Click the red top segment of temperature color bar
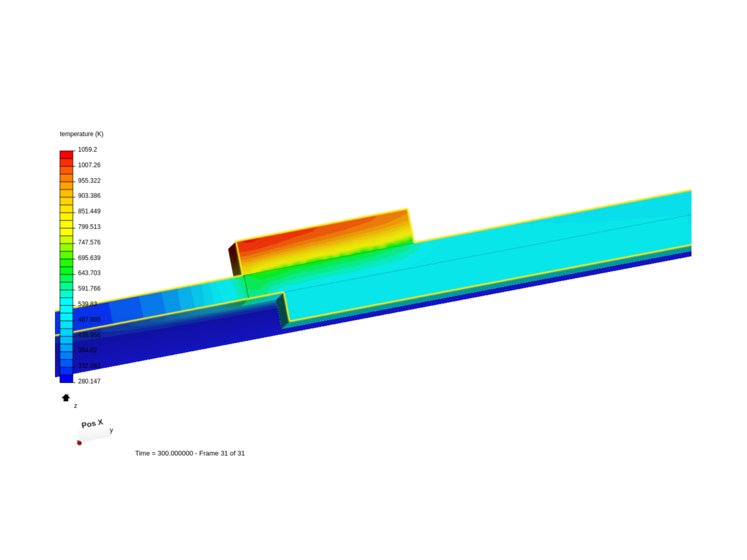747x560 pixels. click(x=66, y=155)
